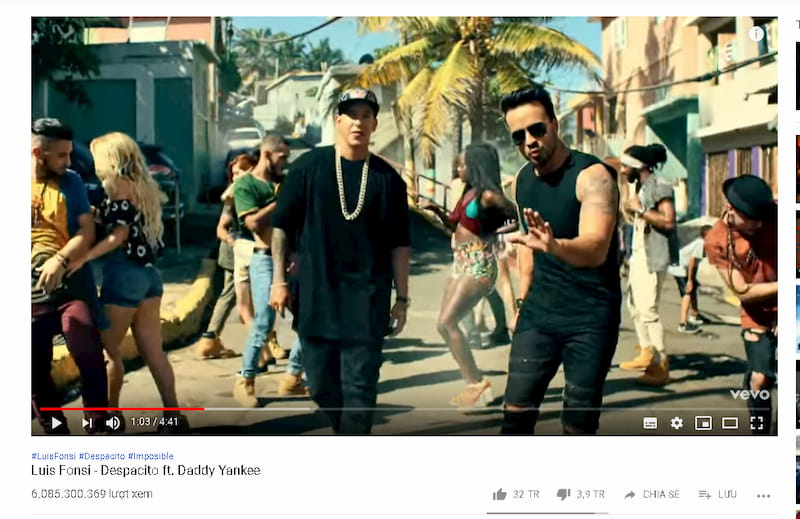Skip to the next video
Image resolution: width=800 pixels, height=519 pixels.
(x=87, y=423)
